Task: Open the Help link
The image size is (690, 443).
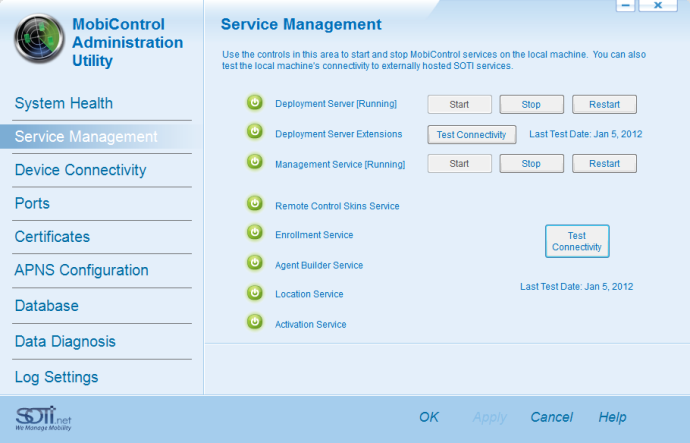Action: (x=612, y=417)
